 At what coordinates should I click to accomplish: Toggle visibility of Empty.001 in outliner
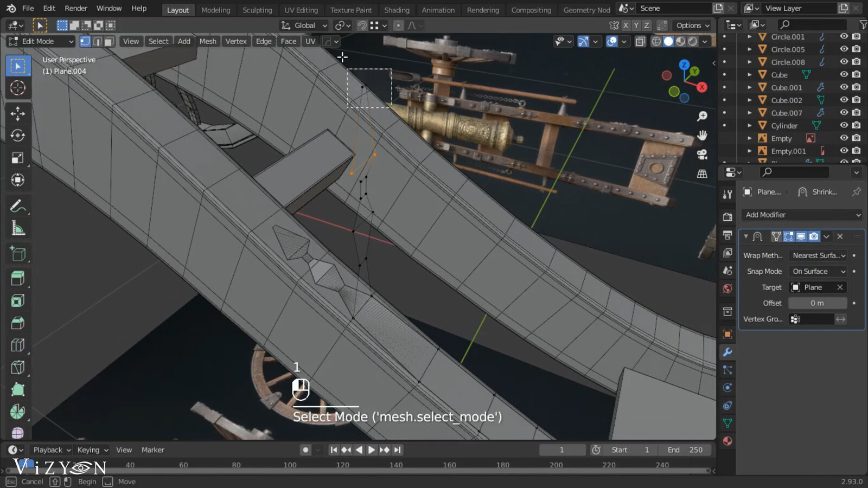point(844,151)
